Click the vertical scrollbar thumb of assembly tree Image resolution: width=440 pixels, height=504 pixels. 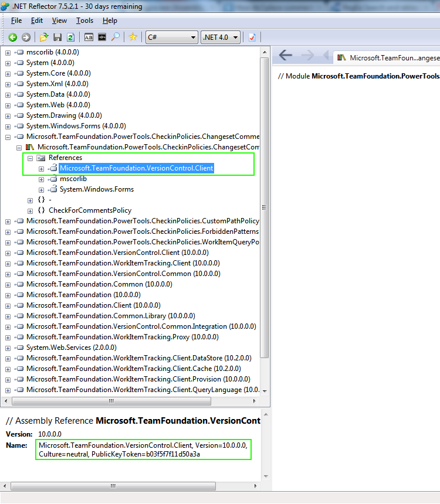264,207
